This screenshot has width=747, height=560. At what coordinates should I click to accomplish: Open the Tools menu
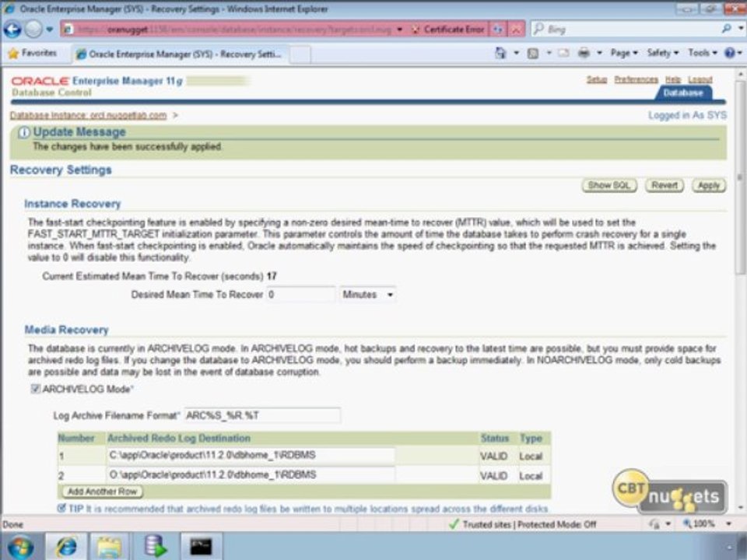[702, 53]
